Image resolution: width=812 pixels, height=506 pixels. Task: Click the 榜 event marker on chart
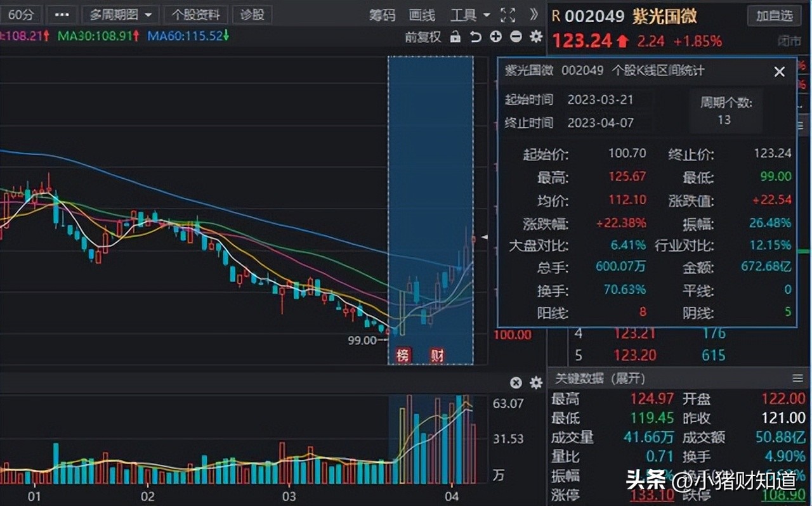click(403, 355)
